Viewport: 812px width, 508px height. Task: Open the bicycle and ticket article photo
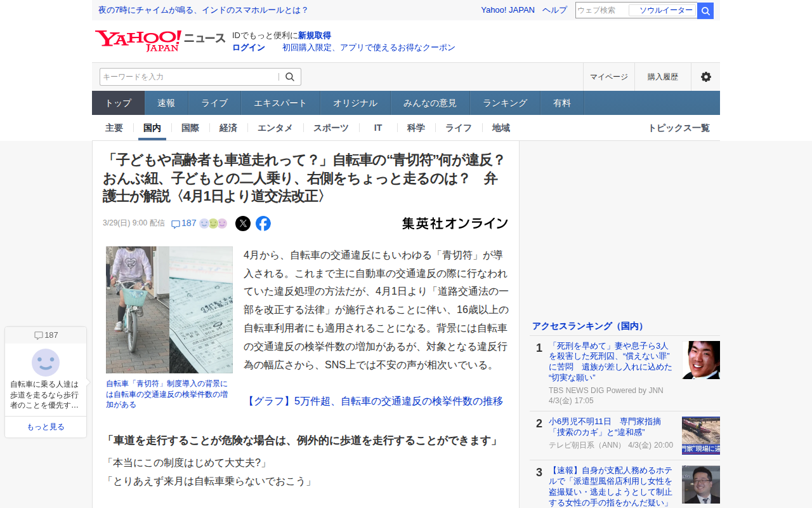click(x=169, y=310)
